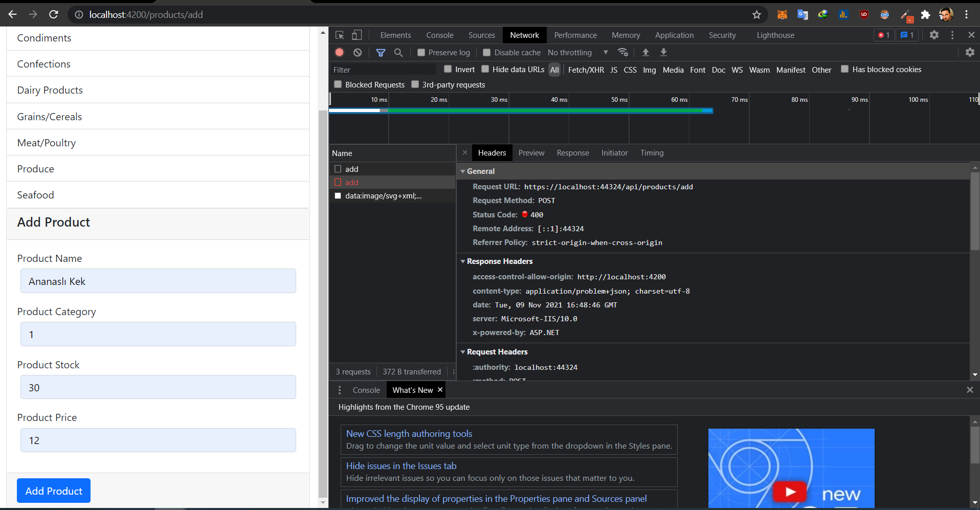This screenshot has width=980, height=510.
Task: Focus the network Filter text box
Action: (384, 70)
